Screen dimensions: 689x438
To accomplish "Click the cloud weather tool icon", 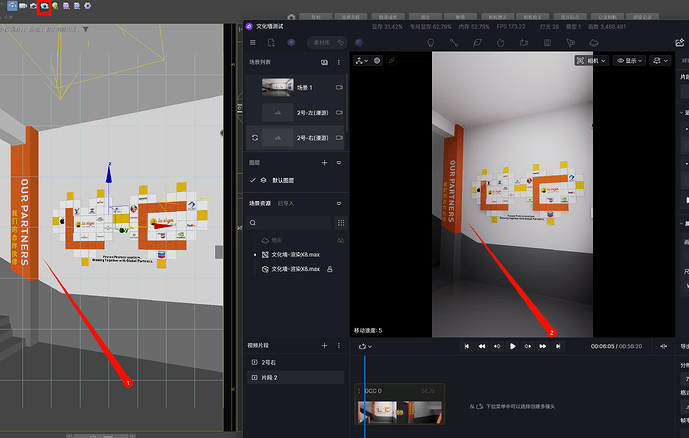I will [594, 43].
